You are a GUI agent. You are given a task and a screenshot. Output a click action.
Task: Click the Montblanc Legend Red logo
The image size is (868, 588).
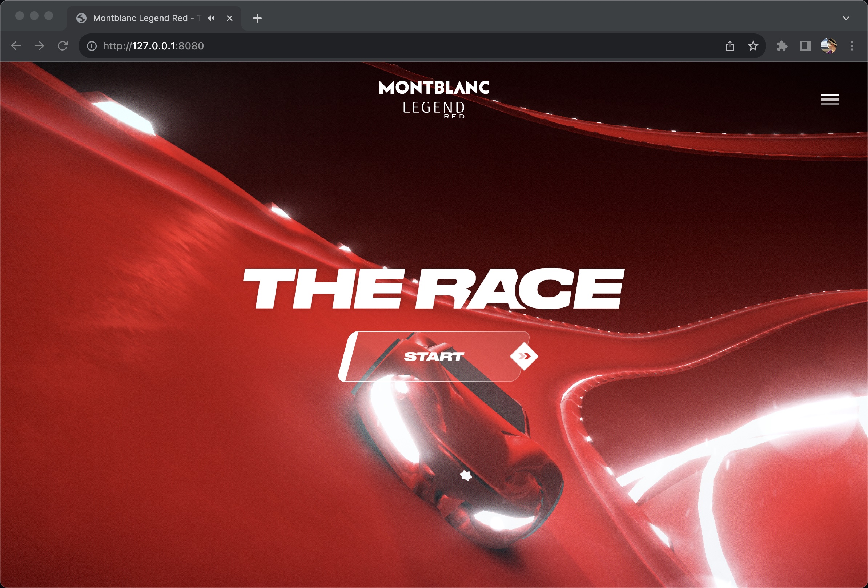point(434,99)
